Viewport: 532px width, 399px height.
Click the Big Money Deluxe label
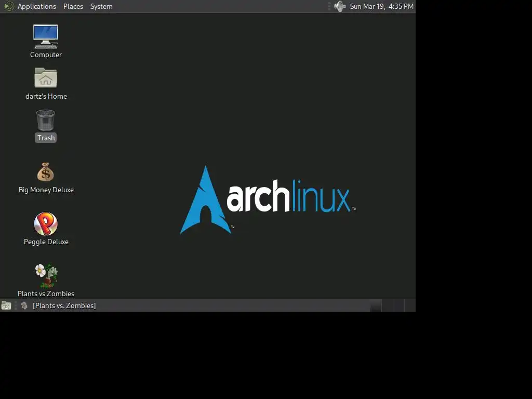pos(46,190)
